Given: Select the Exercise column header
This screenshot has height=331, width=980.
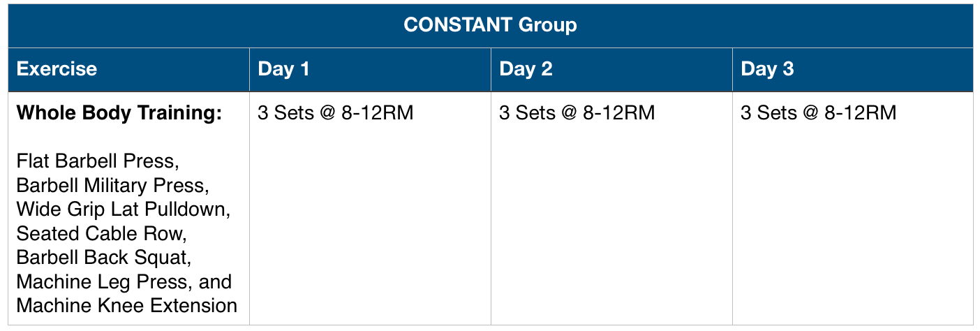Looking at the screenshot, I should point(57,69).
